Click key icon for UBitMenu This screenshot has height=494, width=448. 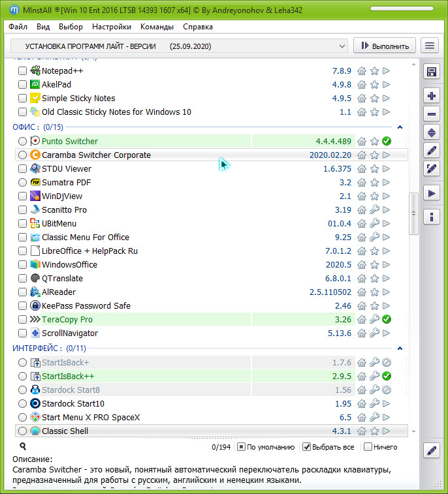[x=374, y=223]
